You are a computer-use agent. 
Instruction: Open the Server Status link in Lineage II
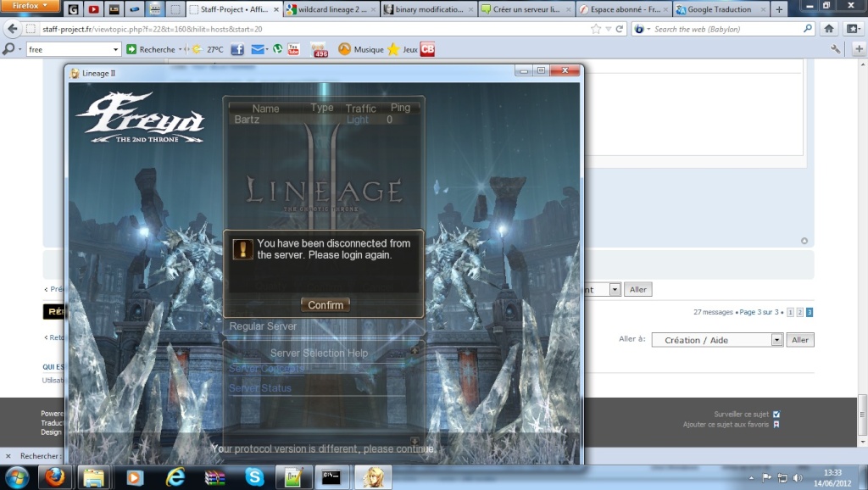click(x=260, y=388)
